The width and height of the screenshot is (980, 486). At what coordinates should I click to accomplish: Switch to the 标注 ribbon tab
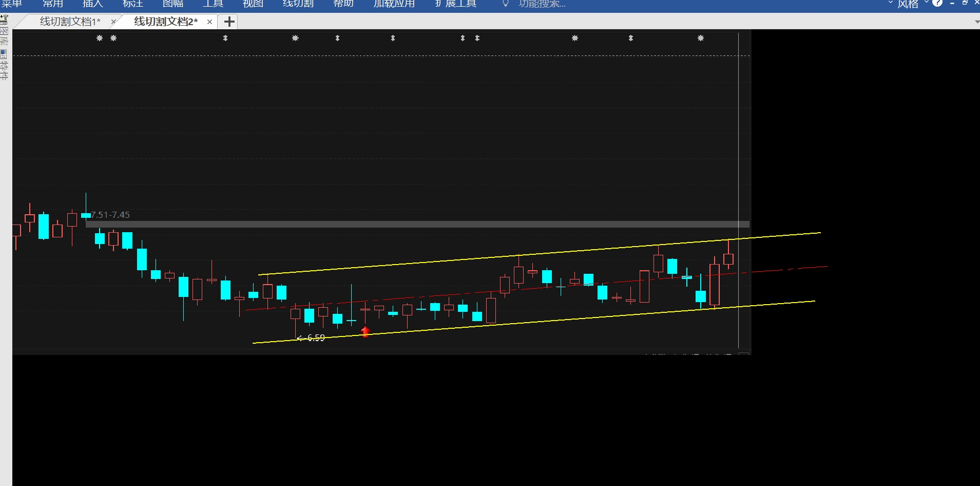132,4
